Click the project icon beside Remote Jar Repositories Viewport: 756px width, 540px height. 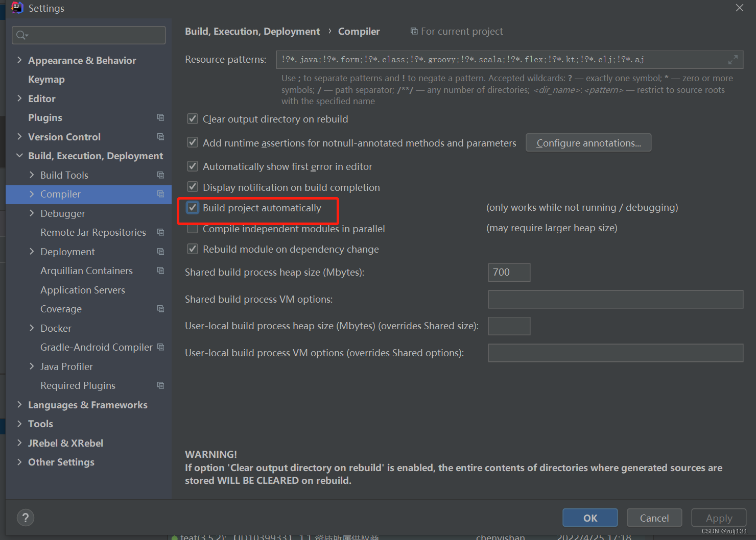160,232
